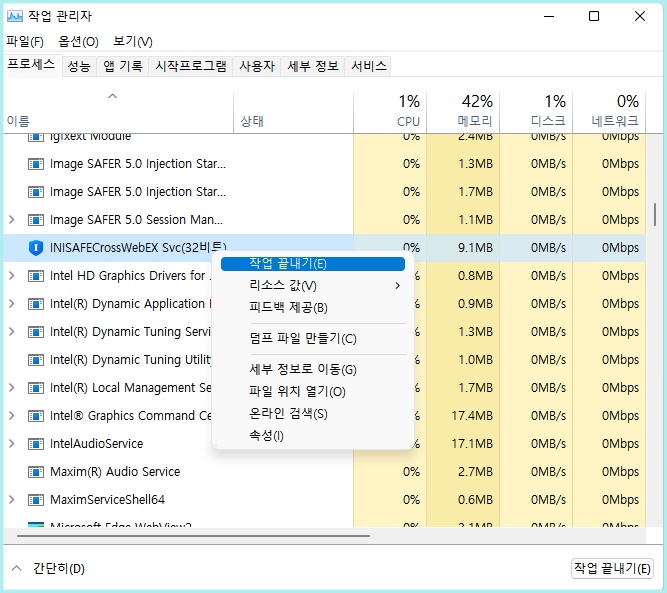Screen dimensions: 667x593
Task: Select the IntelAudioService process name
Action: (97, 444)
